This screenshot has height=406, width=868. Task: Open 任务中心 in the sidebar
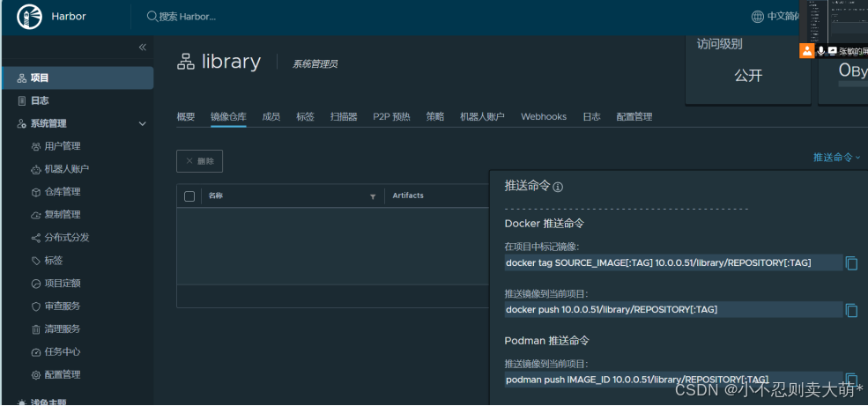(63, 351)
